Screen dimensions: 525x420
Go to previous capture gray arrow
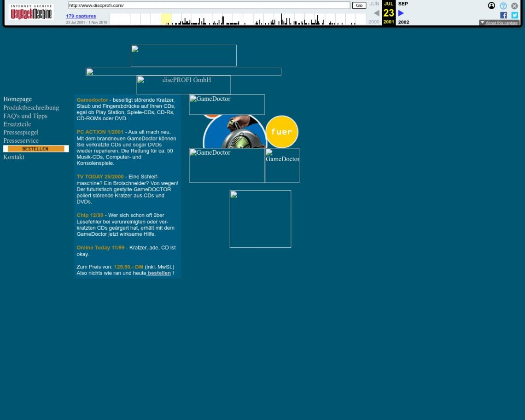pyautogui.click(x=376, y=13)
